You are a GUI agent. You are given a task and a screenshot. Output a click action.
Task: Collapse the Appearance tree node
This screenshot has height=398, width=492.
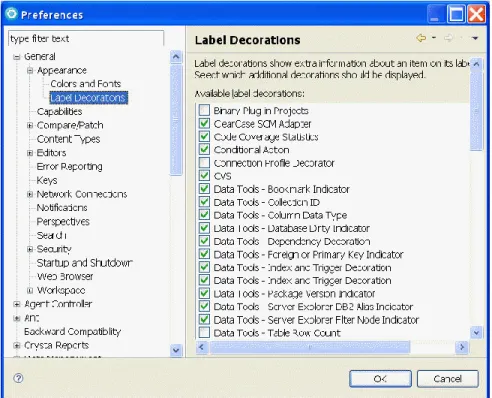pyautogui.click(x=30, y=71)
